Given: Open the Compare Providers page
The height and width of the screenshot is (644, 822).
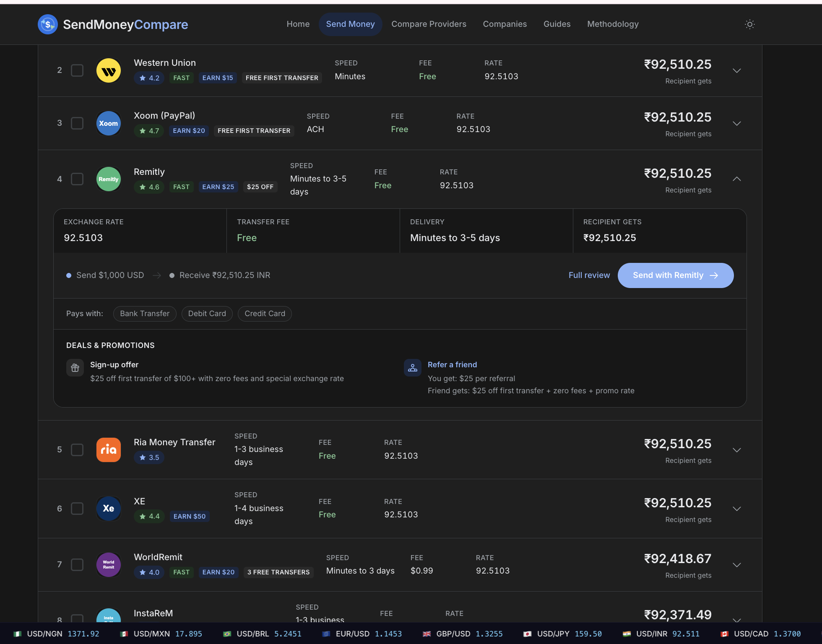Looking at the screenshot, I should click(429, 24).
